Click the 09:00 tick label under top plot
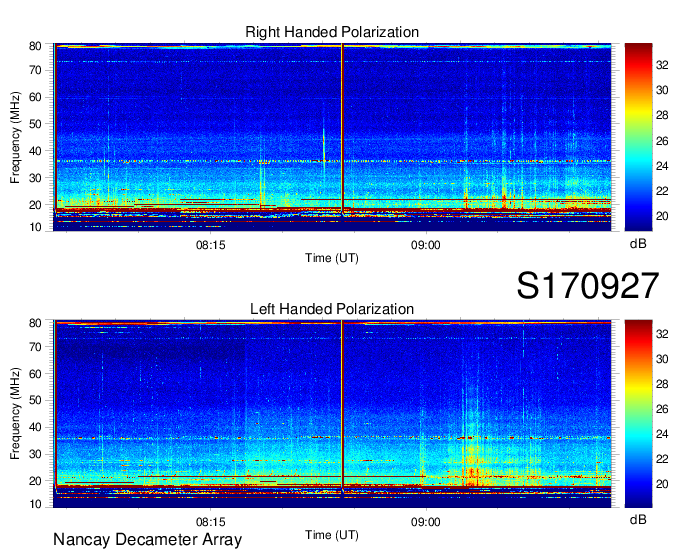 click(x=425, y=245)
